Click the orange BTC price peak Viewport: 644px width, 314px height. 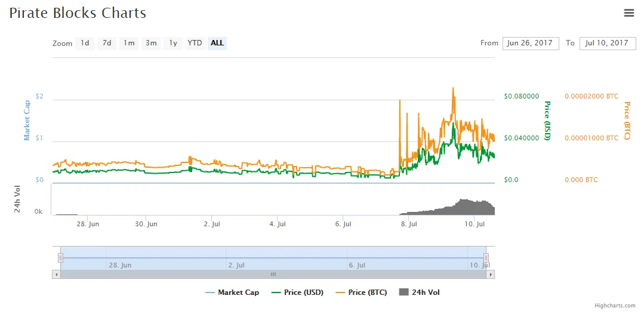(x=453, y=88)
